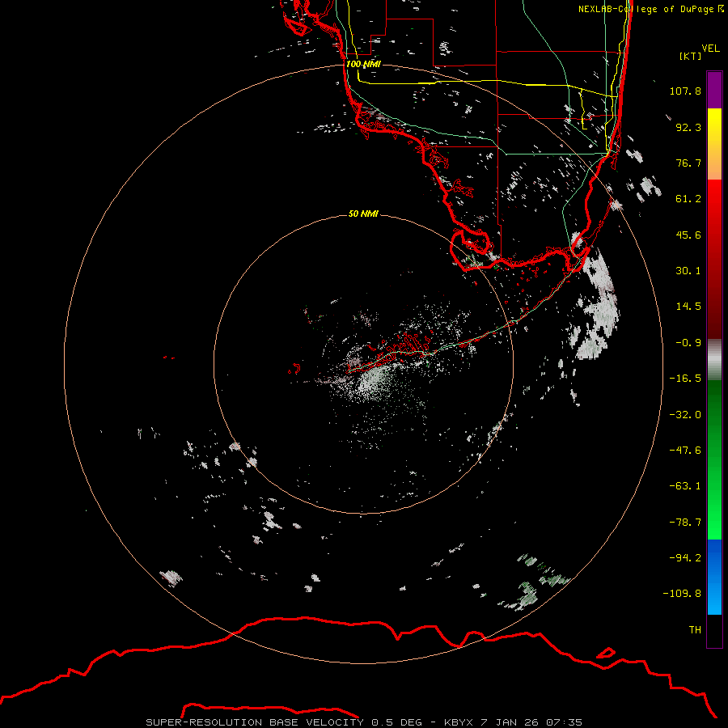This screenshot has width=728, height=728.
Task: Pick the red segment of the color bar
Action: click(714, 259)
